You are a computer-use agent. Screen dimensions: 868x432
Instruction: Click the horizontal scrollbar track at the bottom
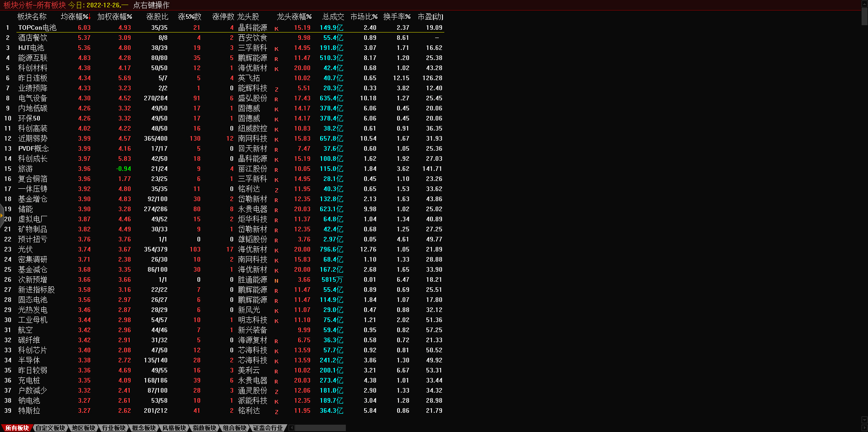tap(321, 428)
